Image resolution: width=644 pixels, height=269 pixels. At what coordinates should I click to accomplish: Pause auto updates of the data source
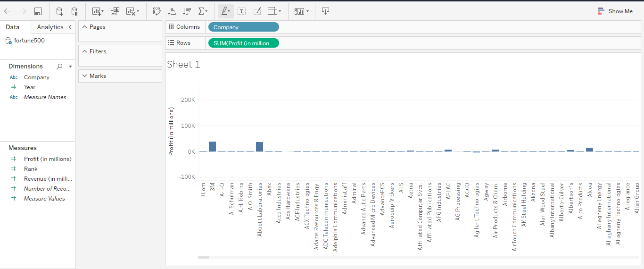[x=74, y=11]
